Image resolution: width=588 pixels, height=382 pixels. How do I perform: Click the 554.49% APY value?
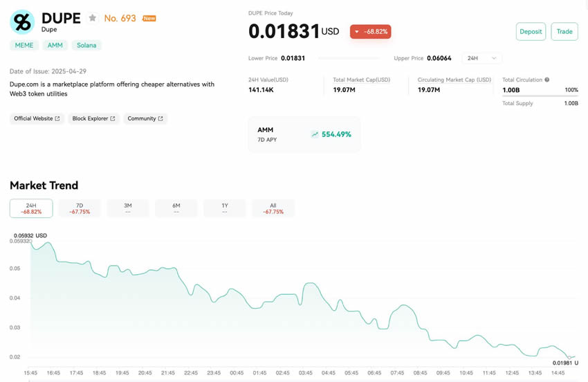point(336,134)
